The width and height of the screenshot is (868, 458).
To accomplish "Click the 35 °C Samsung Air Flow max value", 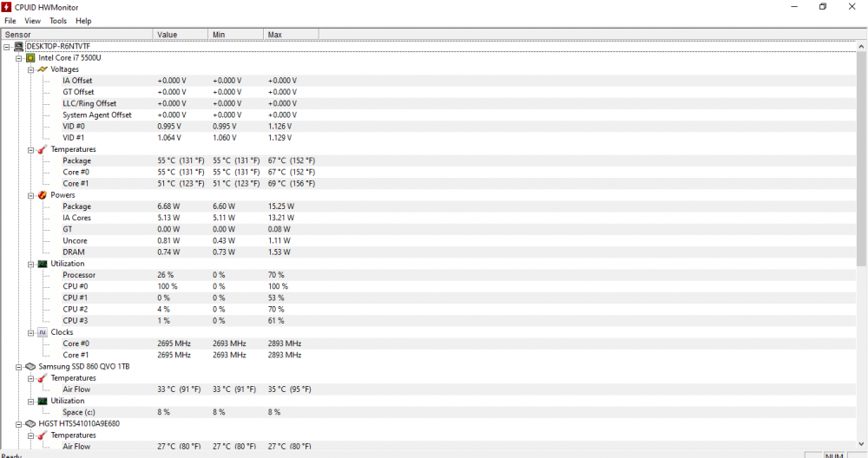I will 290,389.
